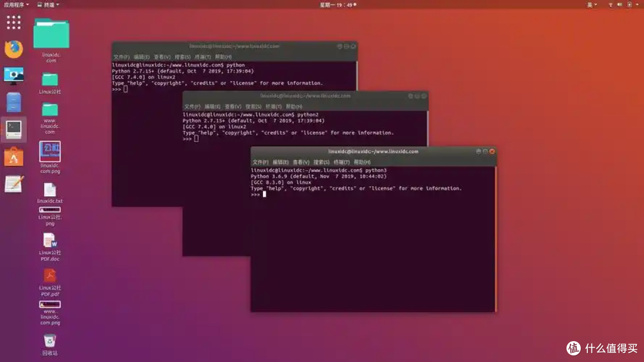
Task: Open 帮助(H) menu in python2 terminal
Action: 293,106
